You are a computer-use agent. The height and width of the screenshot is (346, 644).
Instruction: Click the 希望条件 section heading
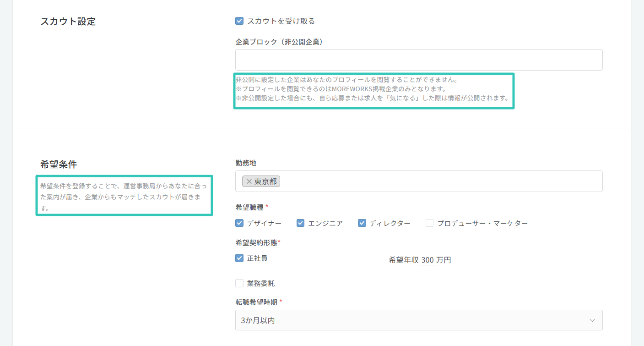pyautogui.click(x=59, y=165)
